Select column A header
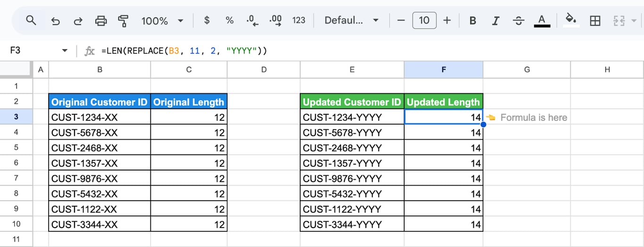Viewport: 644px width, 247px height. (x=41, y=69)
